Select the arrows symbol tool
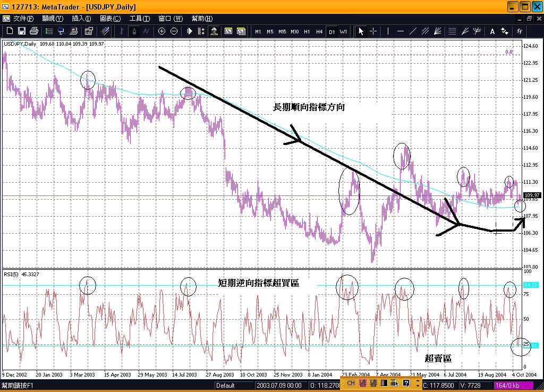 (x=505, y=31)
